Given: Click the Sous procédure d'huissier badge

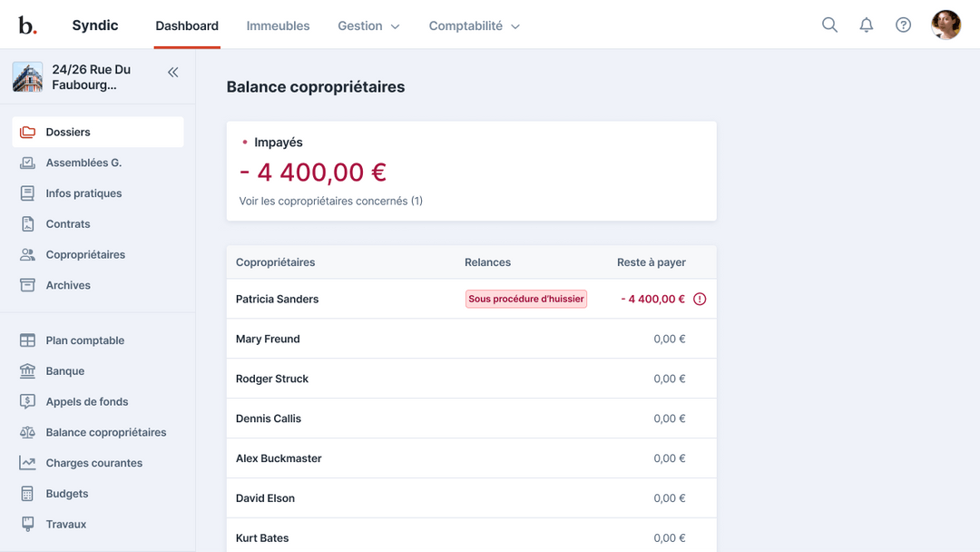Looking at the screenshot, I should [526, 300].
